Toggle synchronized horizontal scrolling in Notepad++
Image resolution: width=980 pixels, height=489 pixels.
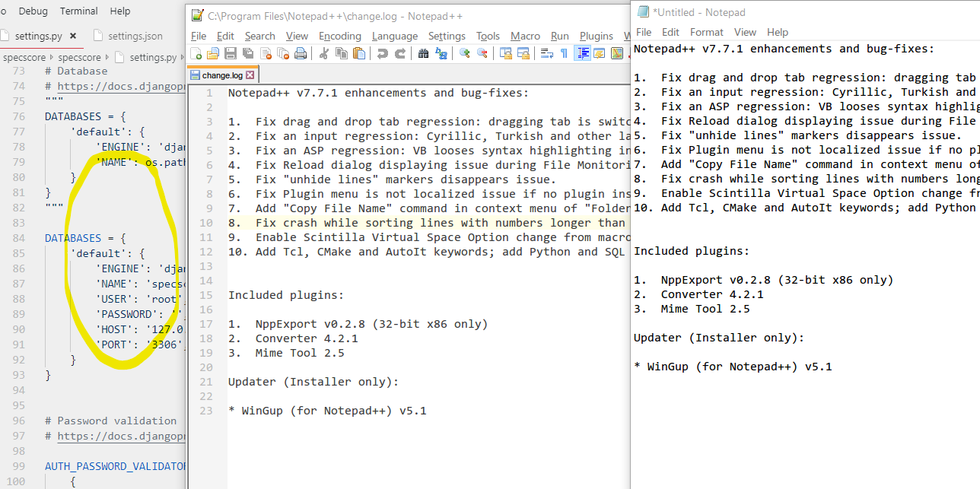(x=523, y=53)
